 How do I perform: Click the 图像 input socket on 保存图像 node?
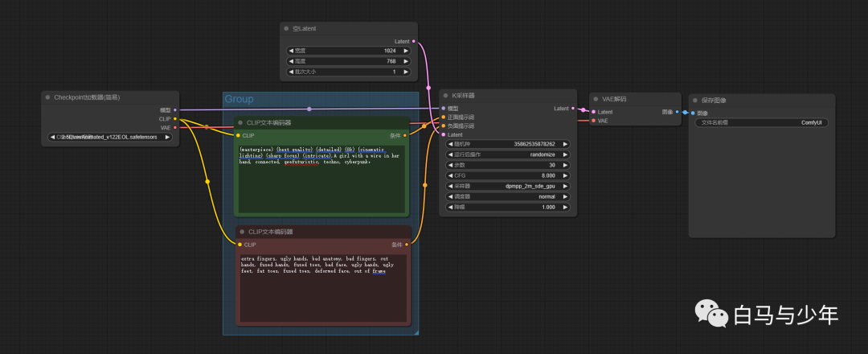(693, 113)
